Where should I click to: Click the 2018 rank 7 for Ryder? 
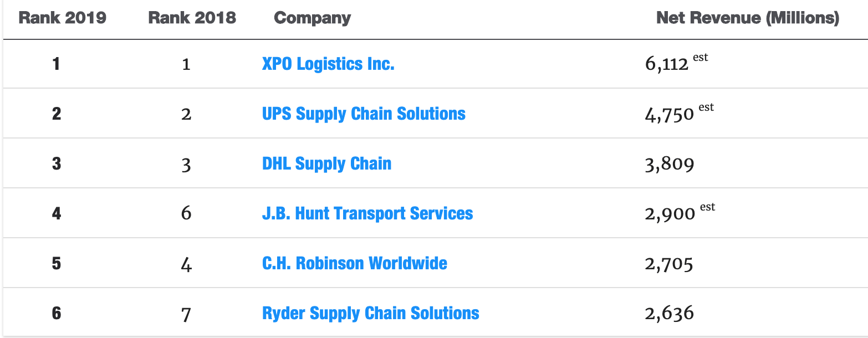pyautogui.click(x=186, y=315)
